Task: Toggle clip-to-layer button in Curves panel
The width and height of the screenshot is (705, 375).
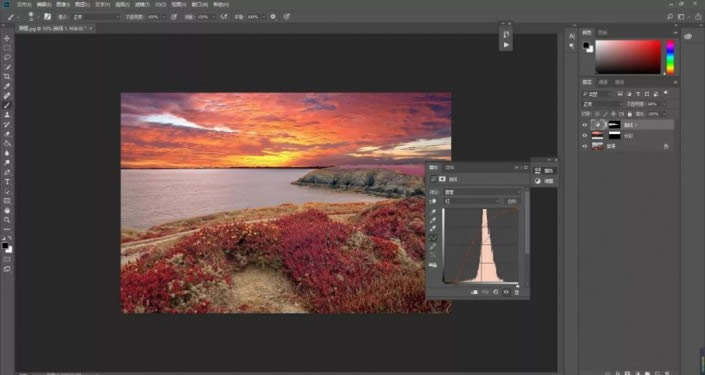Action: pos(474,292)
